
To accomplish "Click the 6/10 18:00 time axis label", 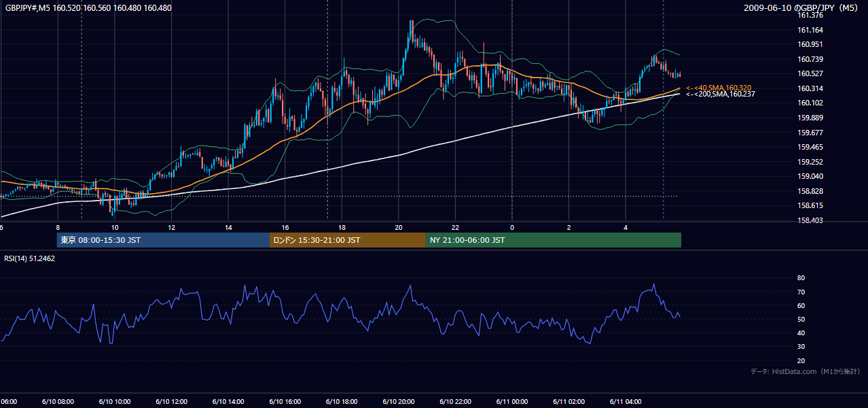I will coord(342,402).
